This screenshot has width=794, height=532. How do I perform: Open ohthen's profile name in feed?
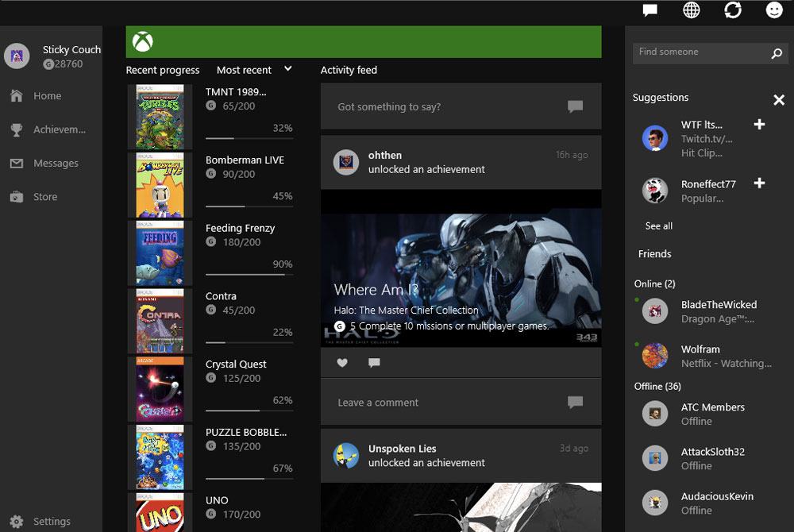tap(385, 155)
